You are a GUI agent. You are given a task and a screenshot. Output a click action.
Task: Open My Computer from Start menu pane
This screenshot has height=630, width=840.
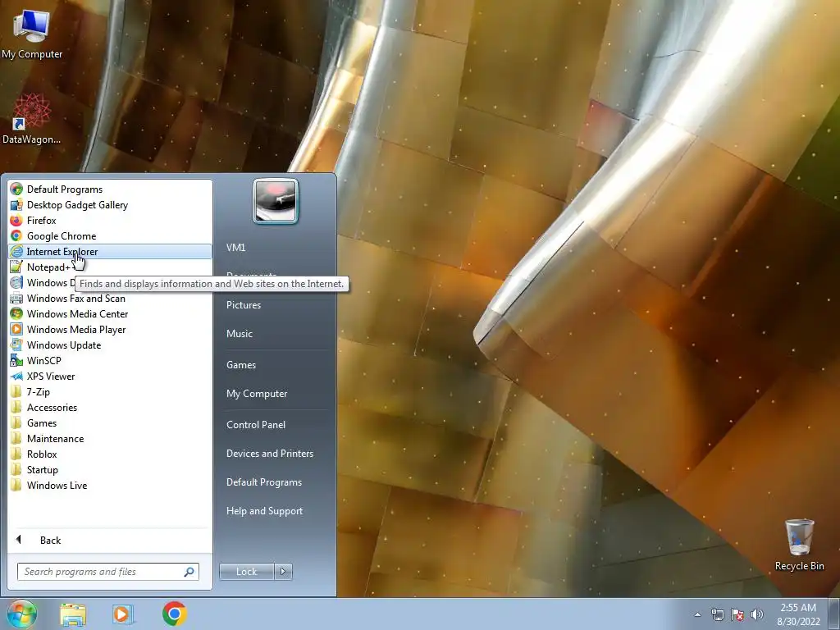[x=257, y=393]
